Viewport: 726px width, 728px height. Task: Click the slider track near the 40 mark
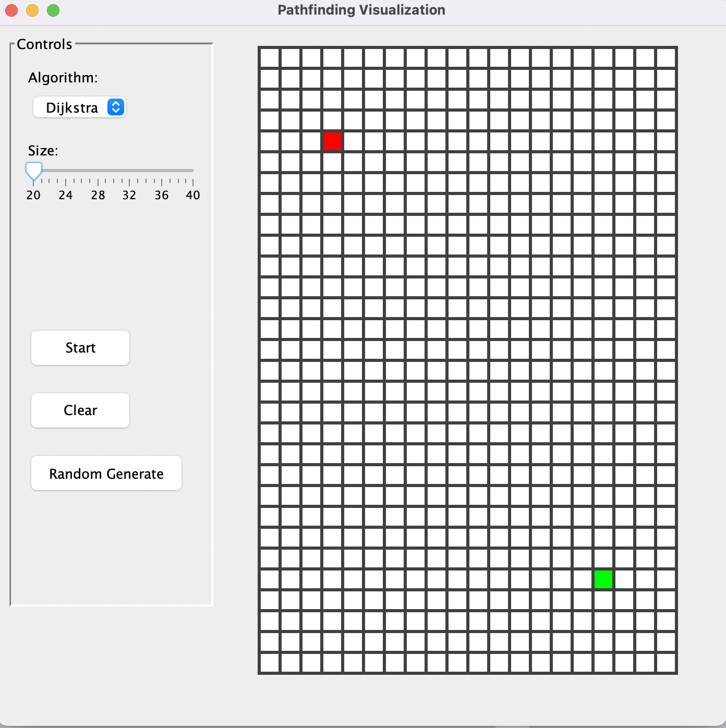[192, 171]
